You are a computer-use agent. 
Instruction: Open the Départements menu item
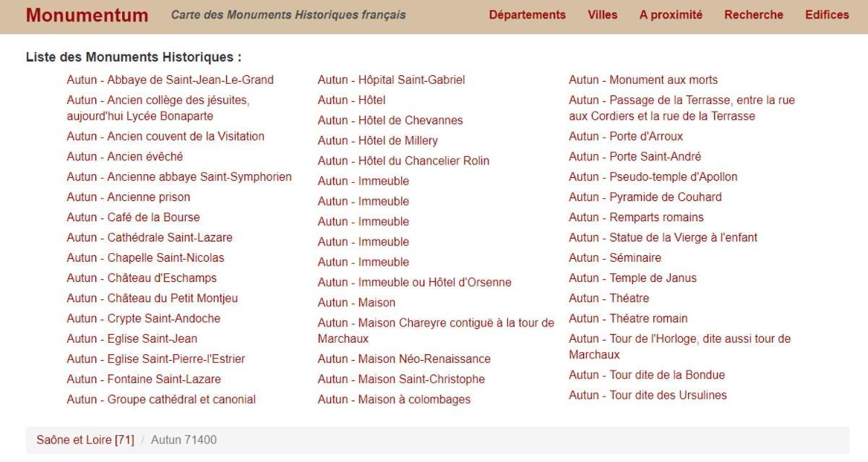[528, 14]
